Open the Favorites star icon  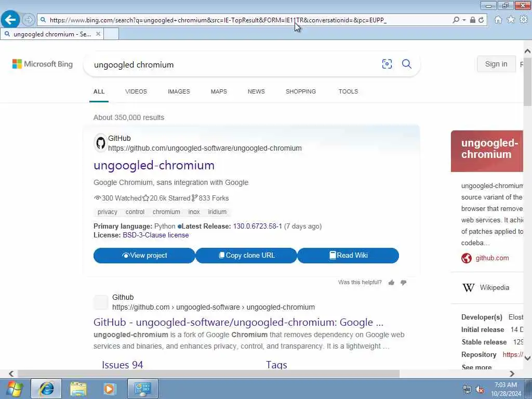coord(511,20)
